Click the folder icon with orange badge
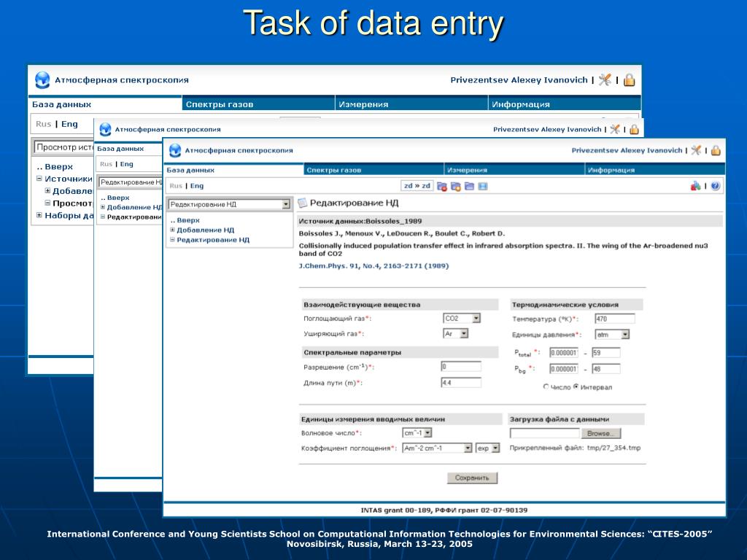 [455, 186]
